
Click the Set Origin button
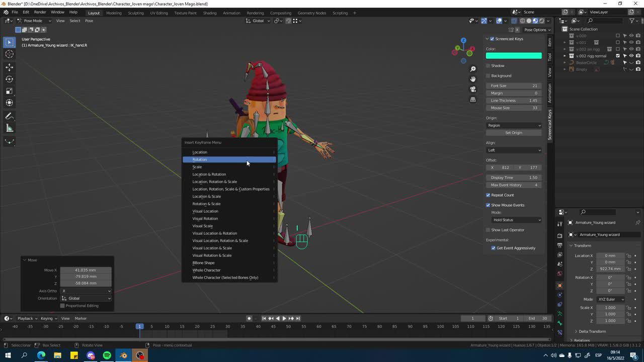pyautogui.click(x=513, y=132)
